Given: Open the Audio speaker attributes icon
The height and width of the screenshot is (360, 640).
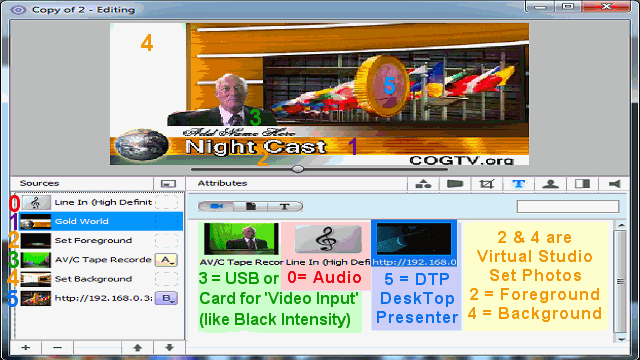Looking at the screenshot, I should click(614, 184).
